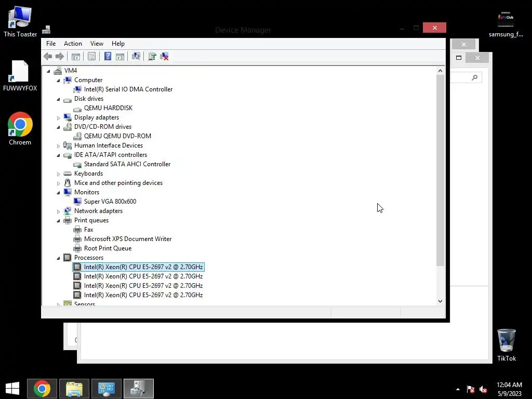Click the muted volume tray icon
The height and width of the screenshot is (399, 532).
pos(483,389)
